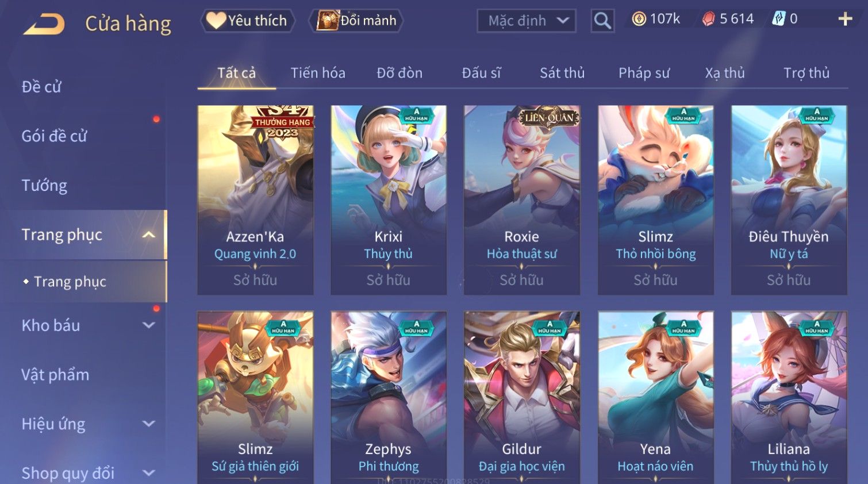
Task: Switch to the Pháp sư tab
Action: coord(644,73)
